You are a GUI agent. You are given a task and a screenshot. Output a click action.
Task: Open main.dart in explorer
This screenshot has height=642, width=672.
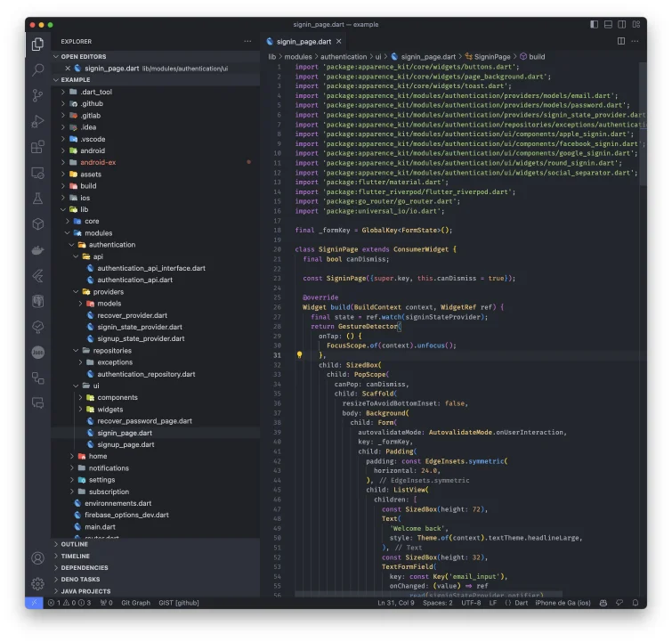pos(156,526)
